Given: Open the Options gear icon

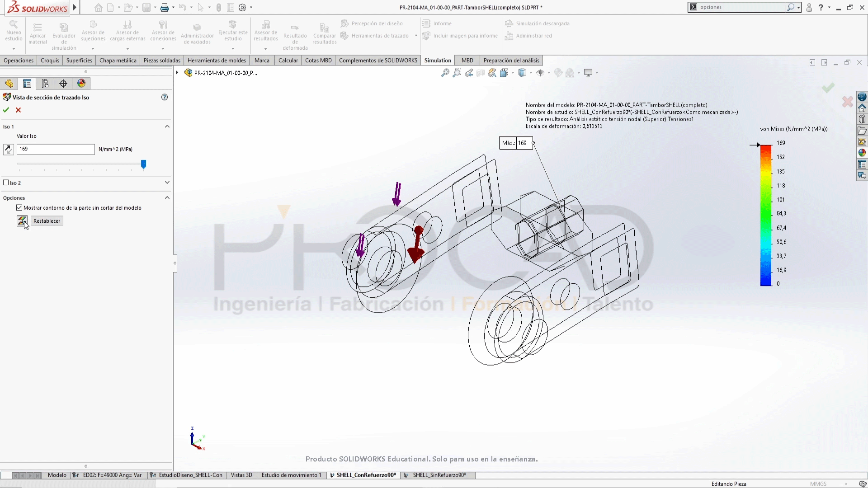Looking at the screenshot, I should [x=242, y=7].
